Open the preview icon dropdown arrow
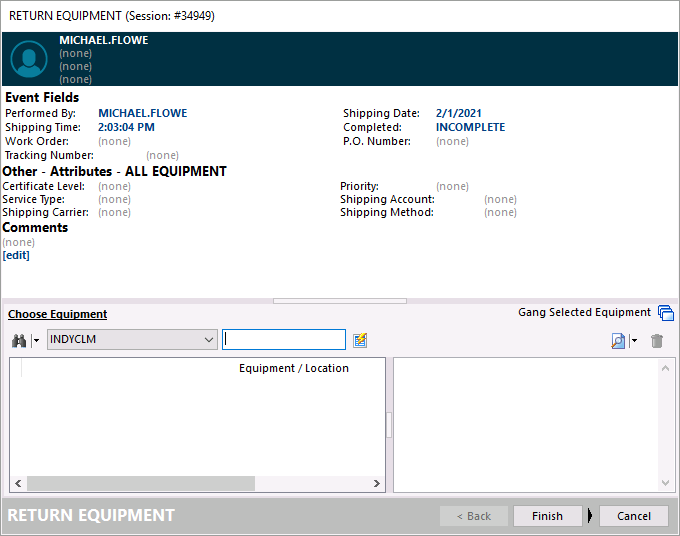 (634, 341)
